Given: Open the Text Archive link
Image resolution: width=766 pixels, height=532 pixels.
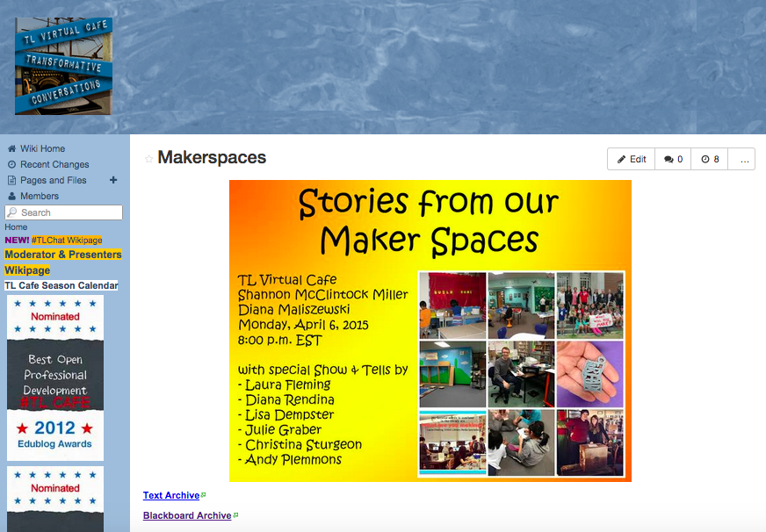Looking at the screenshot, I should 171,495.
